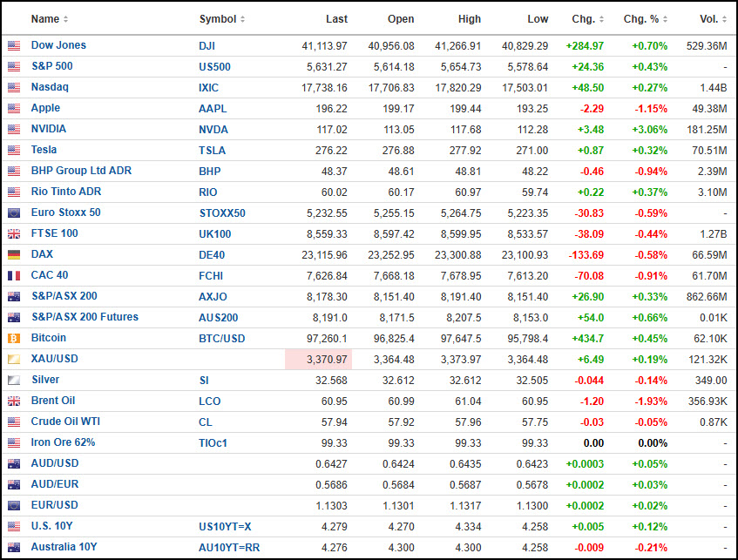Click the silver bar icon beside Silver
The width and height of the screenshot is (738, 560).
tap(14, 381)
